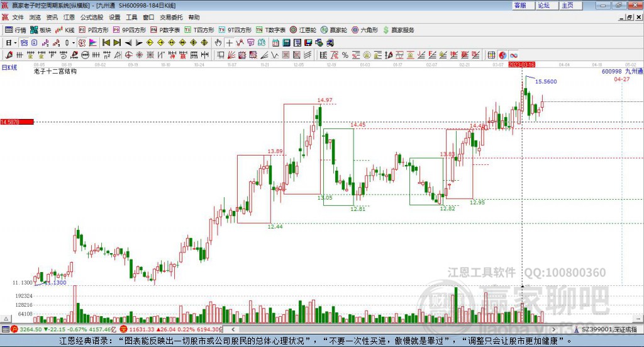Click the Shanghai index 3264.50 status
The width and height of the screenshot is (644, 347).
click(x=30, y=329)
